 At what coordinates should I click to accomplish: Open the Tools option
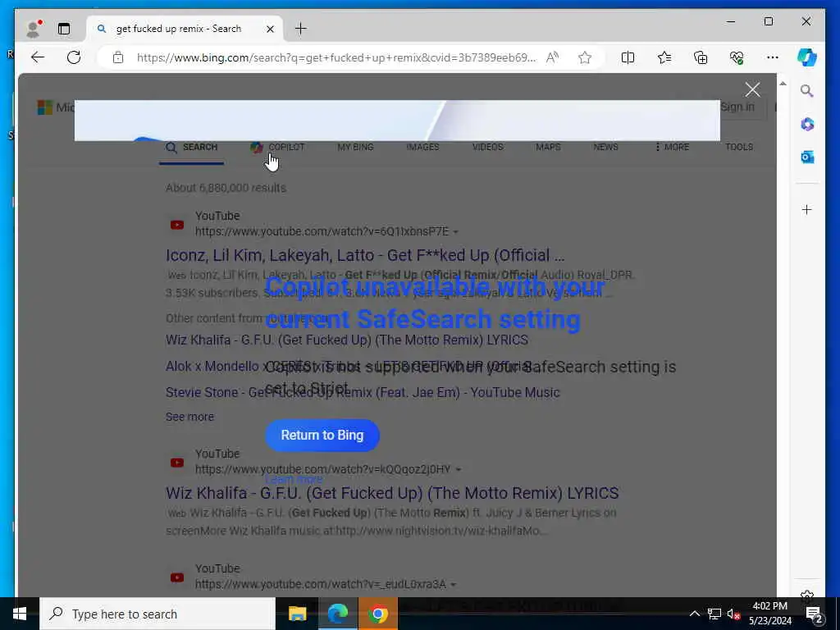pyautogui.click(x=739, y=148)
